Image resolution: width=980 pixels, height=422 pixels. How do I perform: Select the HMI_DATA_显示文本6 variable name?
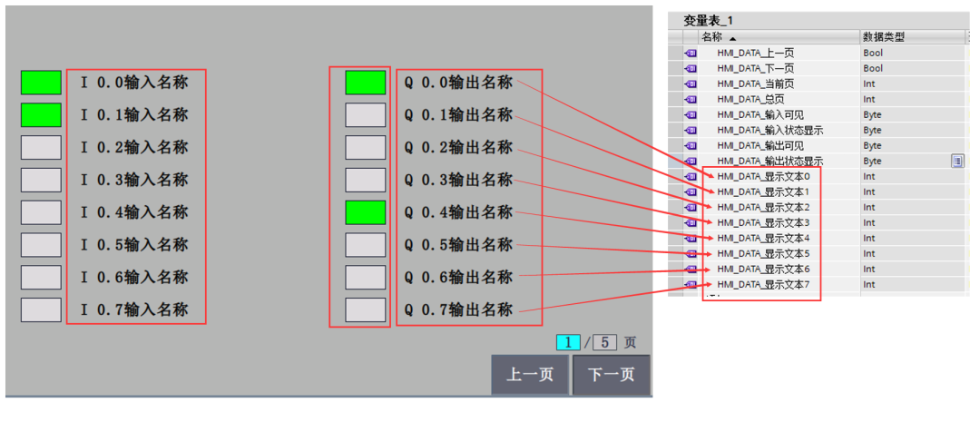tap(764, 269)
